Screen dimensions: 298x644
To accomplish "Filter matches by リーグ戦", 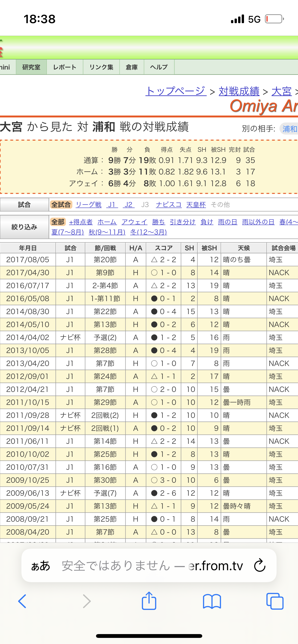I will click(89, 204).
